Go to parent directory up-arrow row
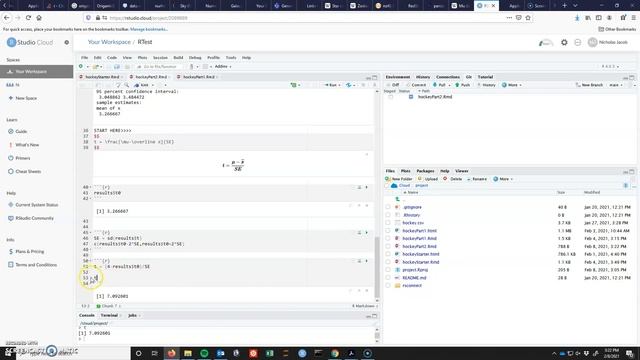This screenshot has height=360, width=640. coord(398,199)
